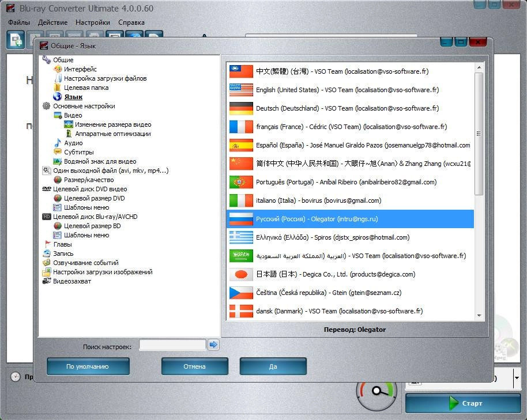Select the 中文(繁體) (台灣) language entry
Screen dimensions: 527x420
click(350, 71)
